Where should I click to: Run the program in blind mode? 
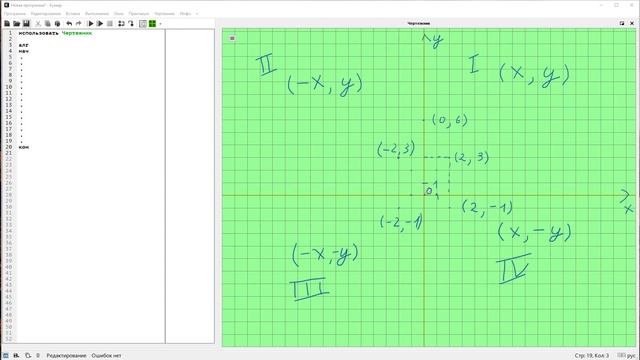coord(100,24)
